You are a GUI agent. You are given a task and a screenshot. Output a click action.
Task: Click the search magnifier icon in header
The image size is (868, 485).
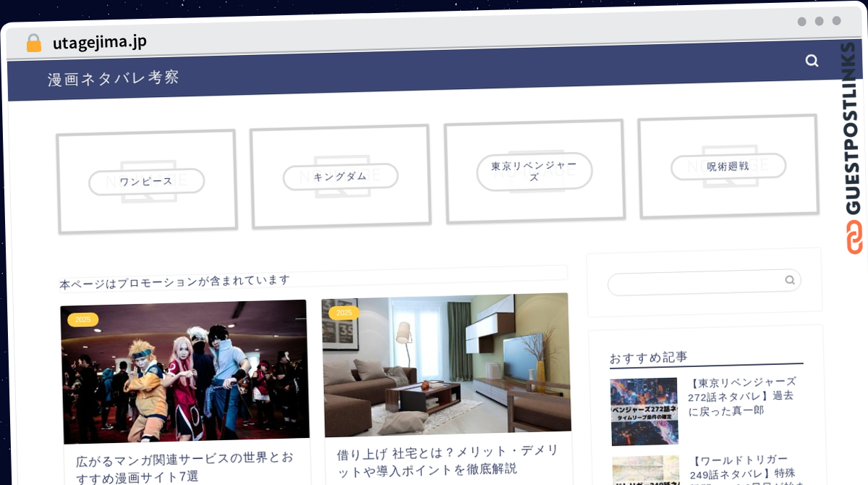coord(812,62)
